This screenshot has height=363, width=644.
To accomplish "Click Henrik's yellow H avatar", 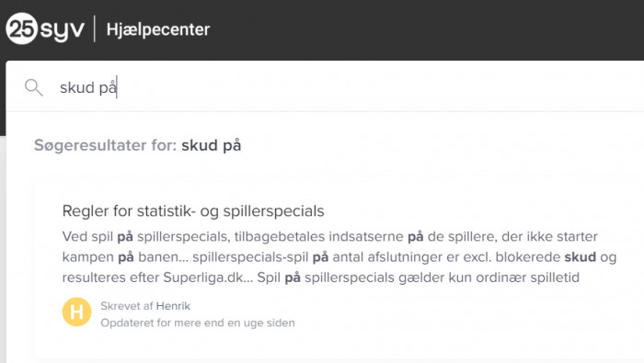I will point(76,312).
